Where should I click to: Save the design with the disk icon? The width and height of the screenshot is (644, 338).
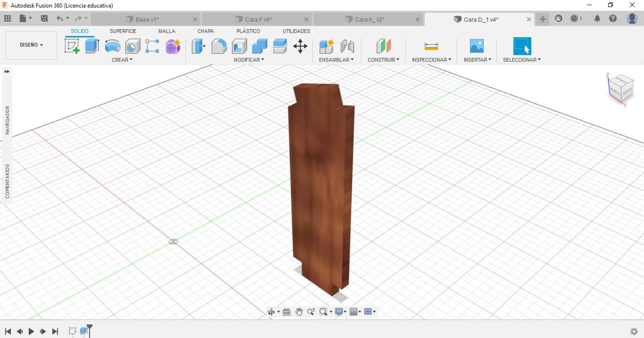point(44,19)
